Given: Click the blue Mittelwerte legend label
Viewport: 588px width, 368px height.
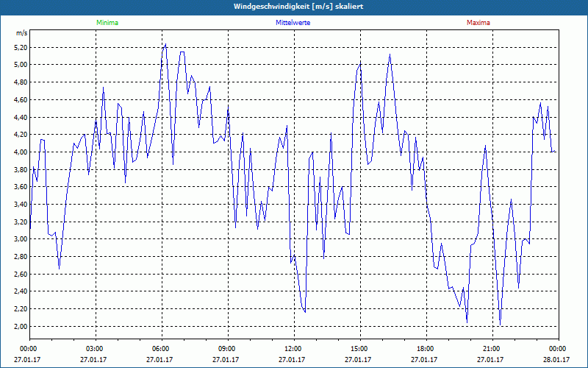Looking at the screenshot, I should coord(293,23).
